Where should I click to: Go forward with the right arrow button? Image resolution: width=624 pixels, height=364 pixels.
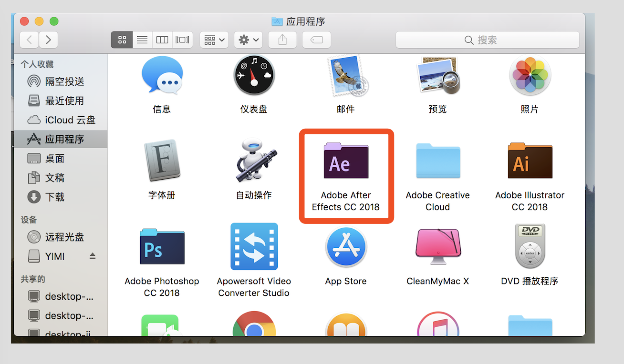[48, 40]
